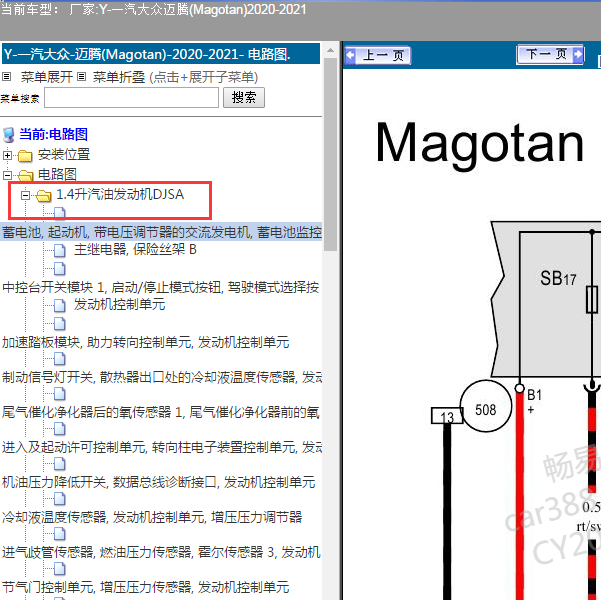Viewport: 601px width, 600px height.
Task: Click left arrow icon on 上一页 button
Action: click(350, 56)
